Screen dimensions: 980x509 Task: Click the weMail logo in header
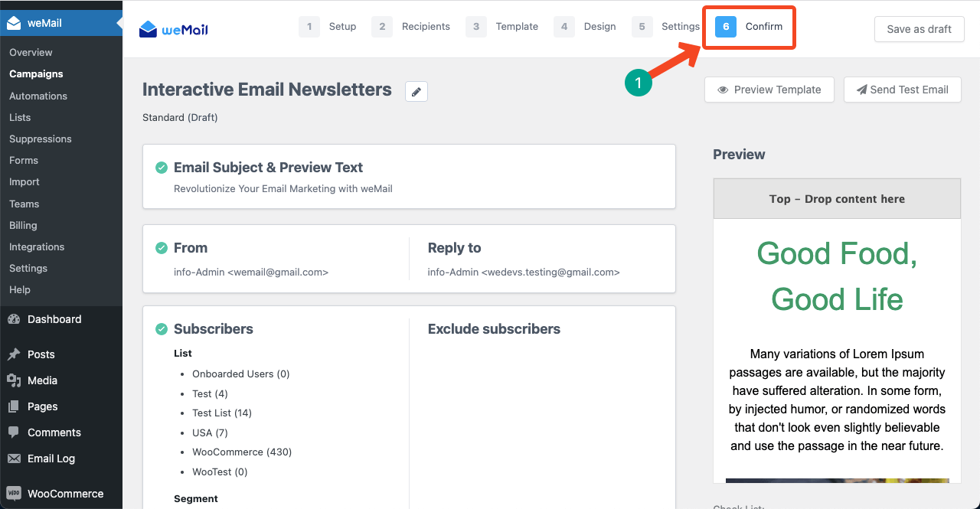point(174,29)
